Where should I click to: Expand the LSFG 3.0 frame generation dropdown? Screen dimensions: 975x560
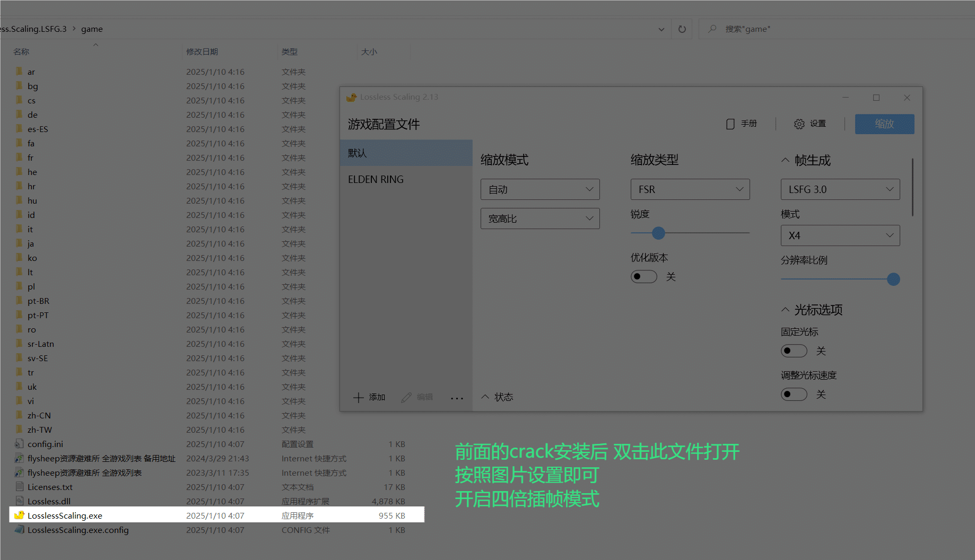point(840,189)
